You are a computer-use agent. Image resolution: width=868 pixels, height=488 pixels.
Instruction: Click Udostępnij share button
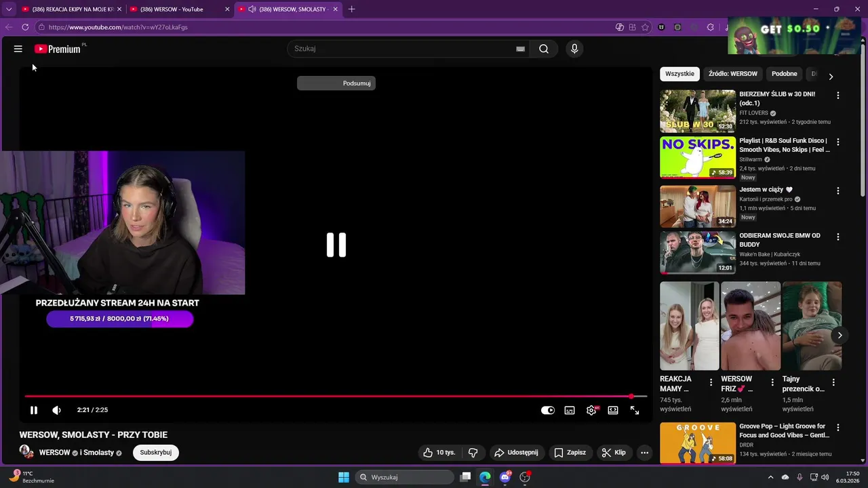pos(516,453)
